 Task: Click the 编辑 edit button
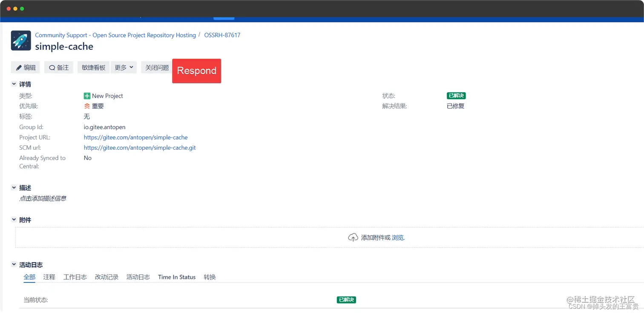[x=26, y=68]
